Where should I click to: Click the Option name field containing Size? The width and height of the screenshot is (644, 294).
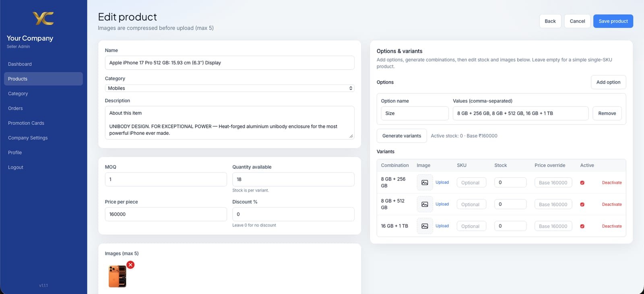pos(415,113)
